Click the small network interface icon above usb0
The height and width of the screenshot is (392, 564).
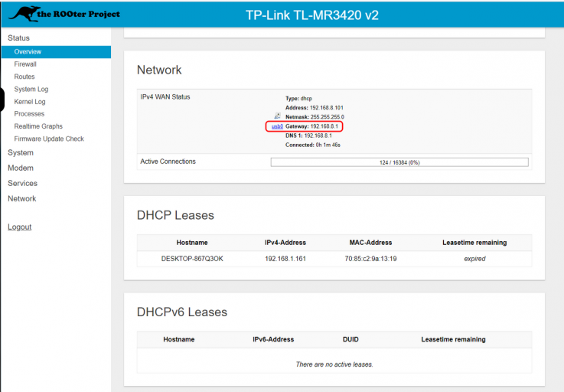point(277,116)
